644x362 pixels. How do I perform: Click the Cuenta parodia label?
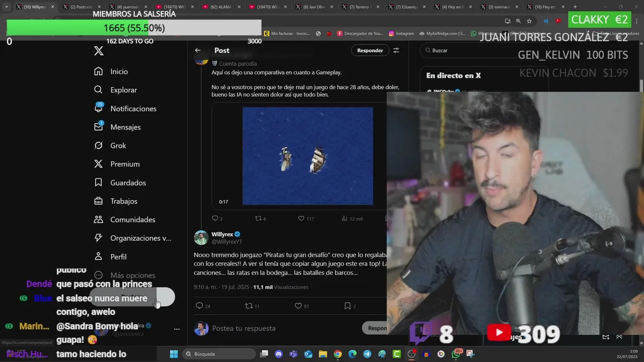click(x=238, y=63)
